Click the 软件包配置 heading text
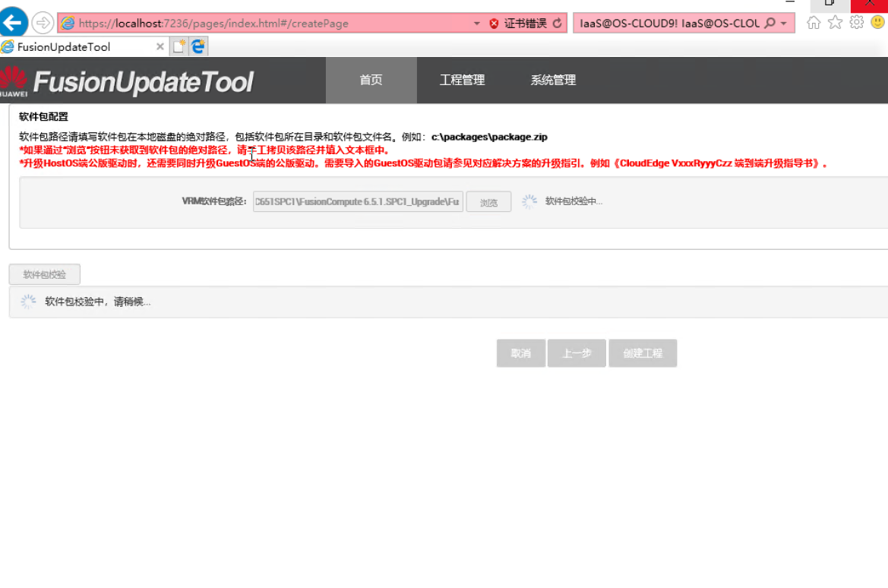Viewport: 888px width, 588px height. [43, 117]
